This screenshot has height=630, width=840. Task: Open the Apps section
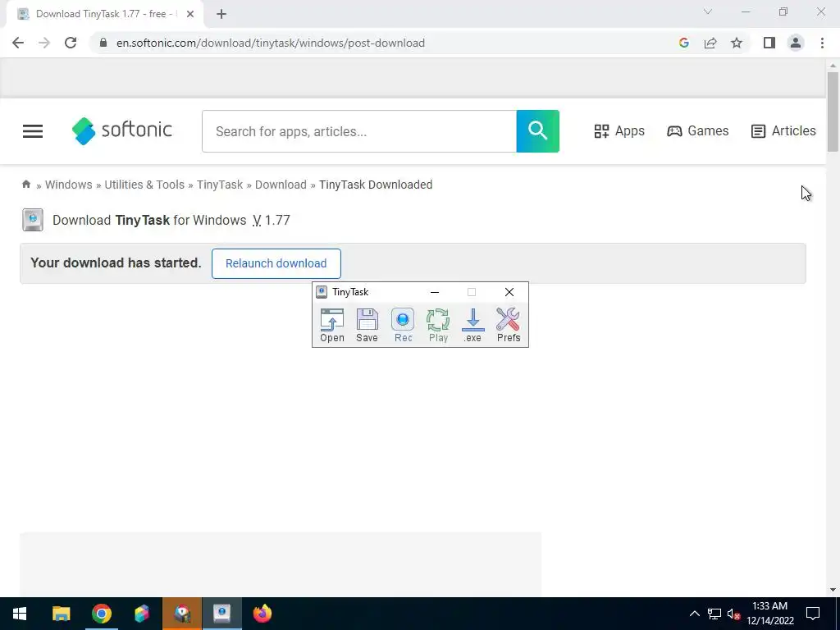[619, 131]
